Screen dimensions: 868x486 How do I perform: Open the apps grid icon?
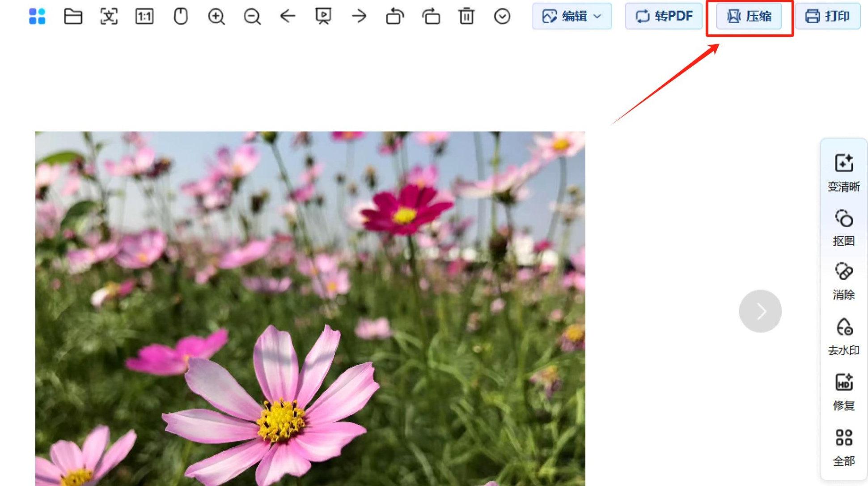coord(37,17)
